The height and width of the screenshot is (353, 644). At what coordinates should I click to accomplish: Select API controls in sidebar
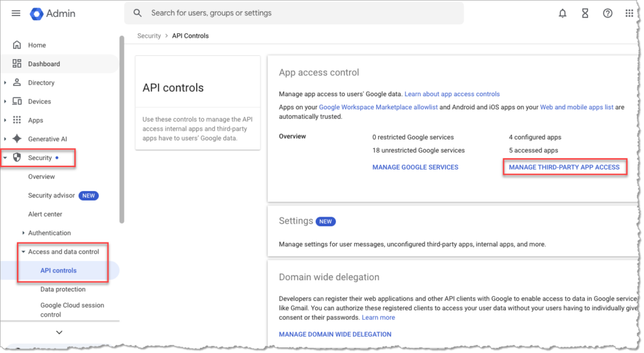point(58,271)
